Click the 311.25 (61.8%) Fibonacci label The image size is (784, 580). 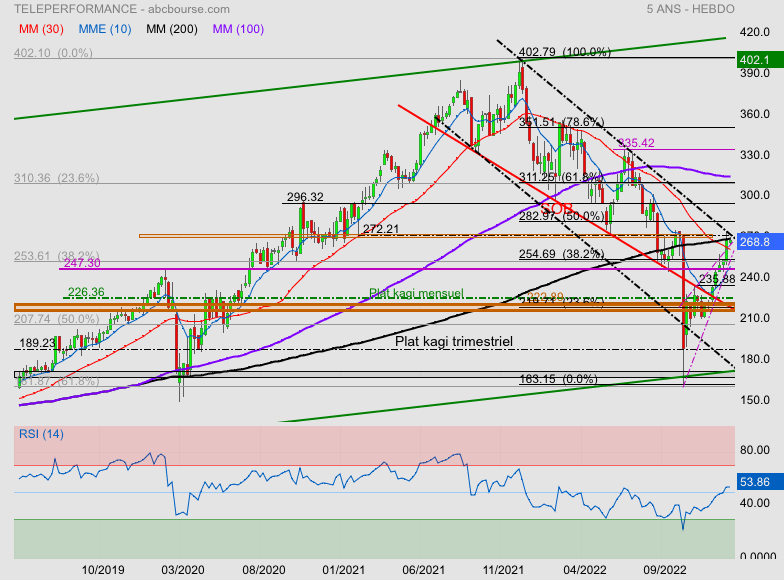tap(561, 176)
